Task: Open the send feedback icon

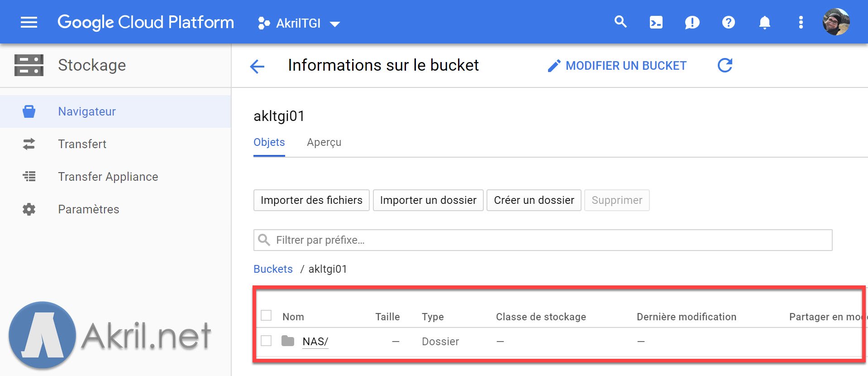Action: coord(692,22)
